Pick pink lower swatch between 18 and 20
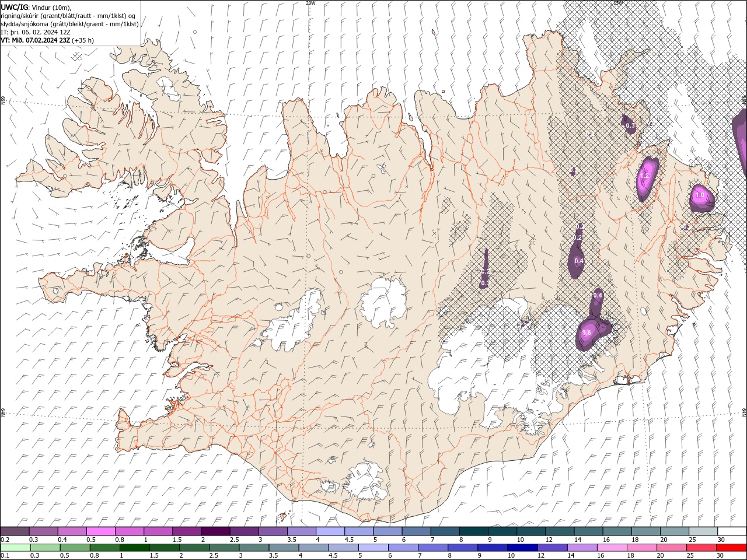The image size is (747, 560). pyautogui.click(x=641, y=548)
